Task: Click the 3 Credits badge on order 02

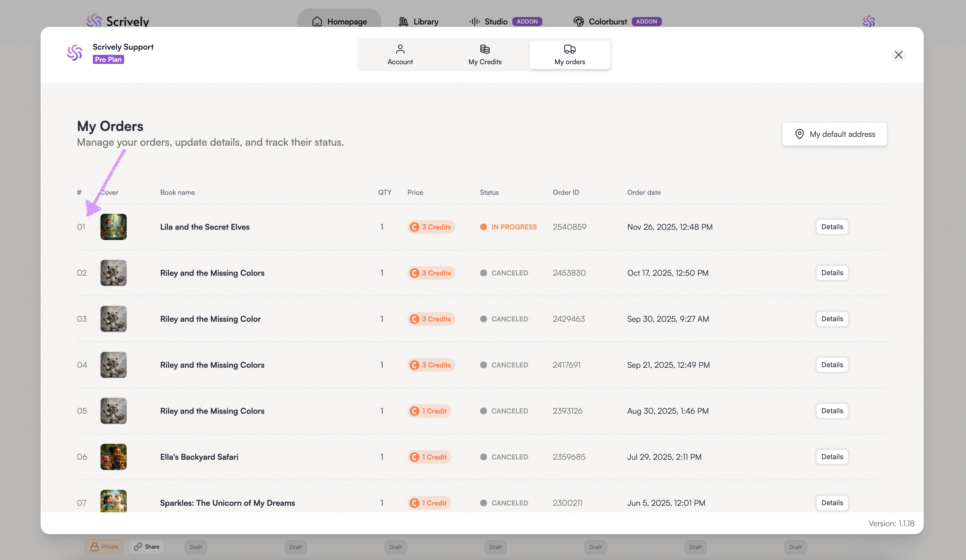Action: 431,273
